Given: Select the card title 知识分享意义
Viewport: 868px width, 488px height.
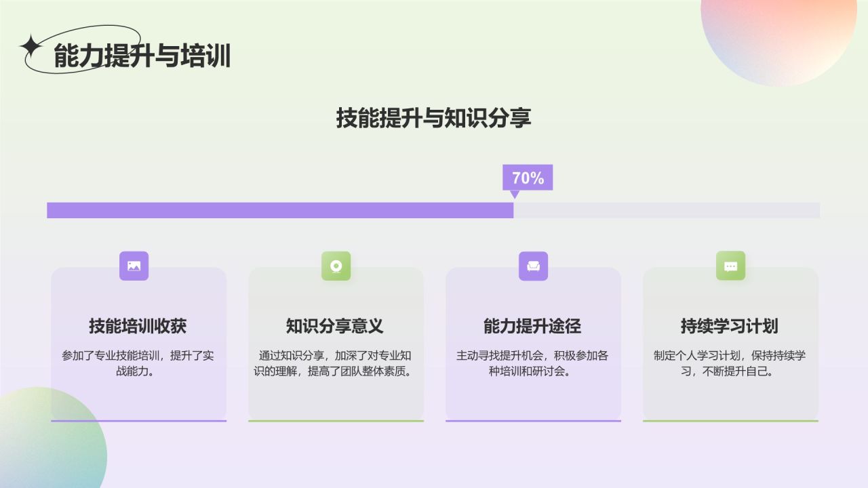Looking at the screenshot, I should click(335, 326).
